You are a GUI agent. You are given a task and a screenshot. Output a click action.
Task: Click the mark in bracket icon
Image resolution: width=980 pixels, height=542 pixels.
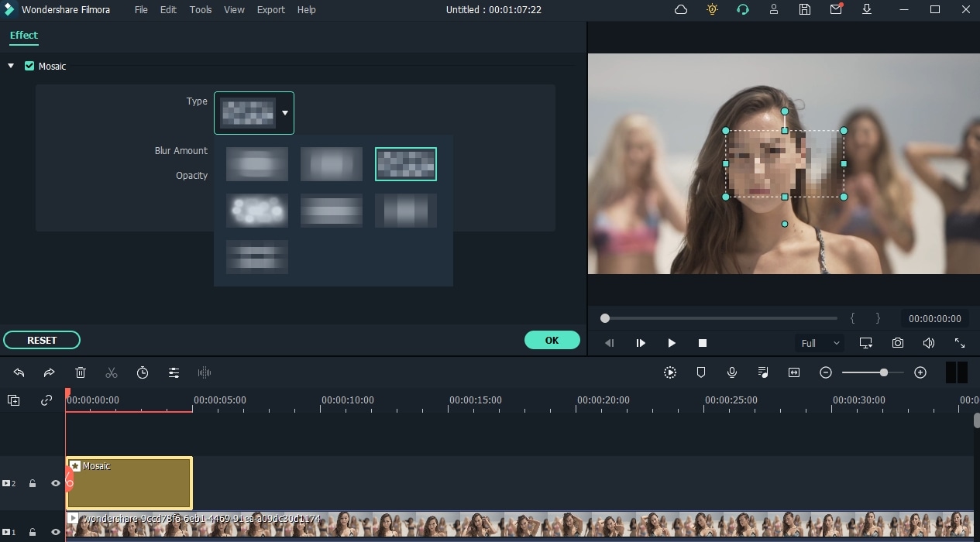[x=852, y=318]
